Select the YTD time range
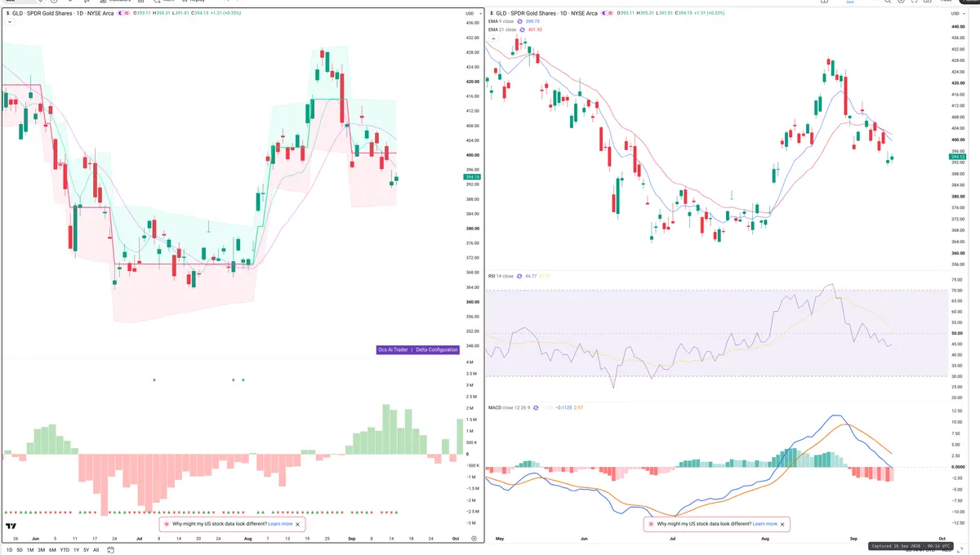980x555 pixels. 65,550
